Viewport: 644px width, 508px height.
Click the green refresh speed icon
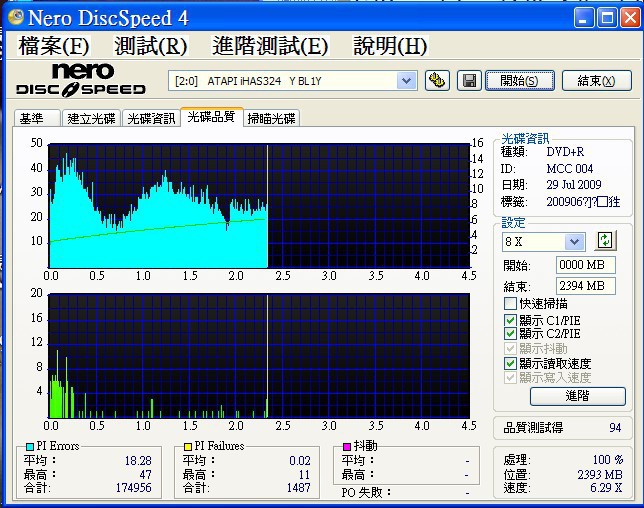pyautogui.click(x=605, y=240)
